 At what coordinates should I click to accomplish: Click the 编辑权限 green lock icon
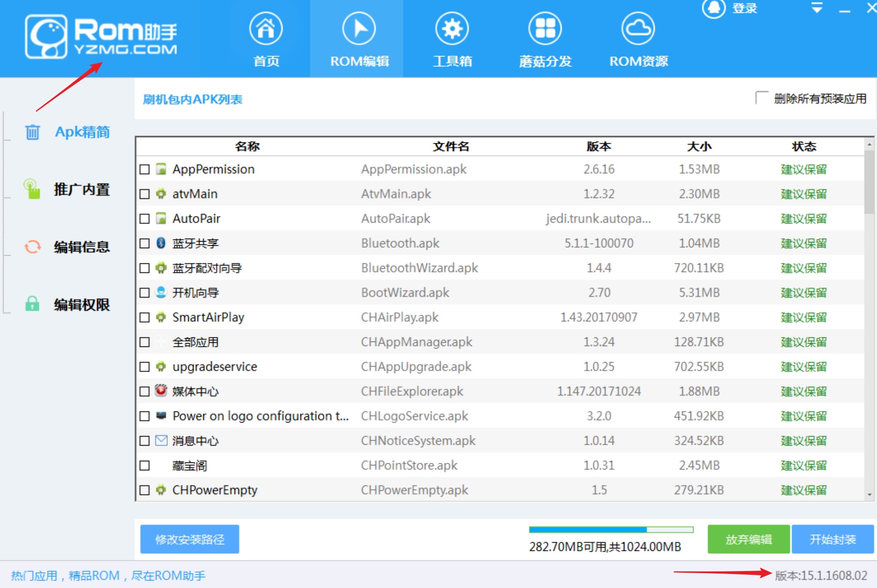32,304
